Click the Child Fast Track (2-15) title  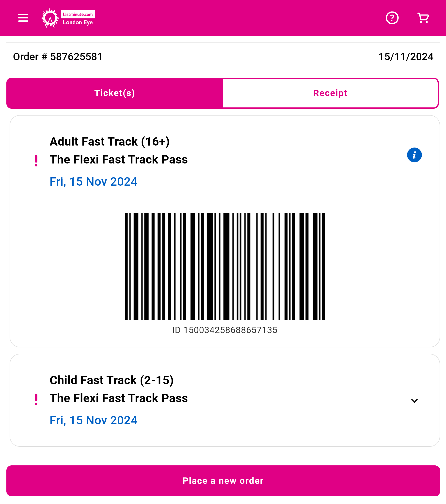pyautogui.click(x=111, y=380)
